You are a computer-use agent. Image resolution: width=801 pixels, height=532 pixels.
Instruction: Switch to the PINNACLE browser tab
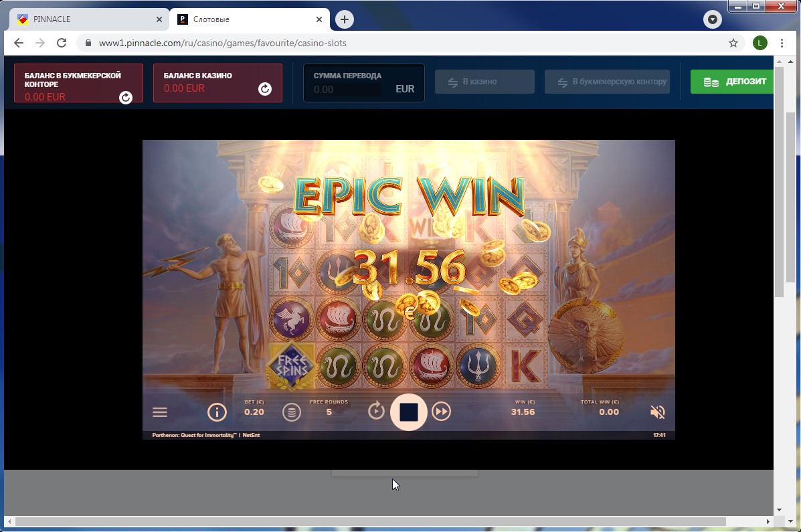click(x=90, y=19)
